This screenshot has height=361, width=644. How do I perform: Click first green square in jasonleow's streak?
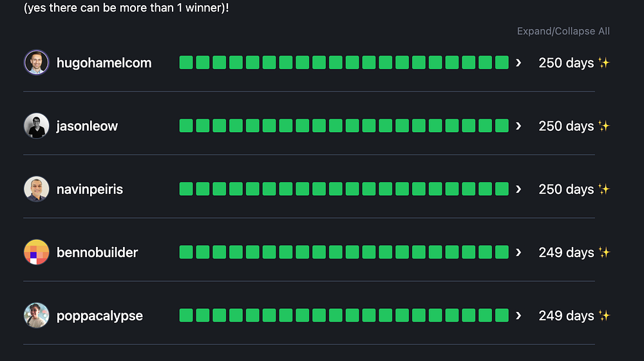[x=186, y=126]
